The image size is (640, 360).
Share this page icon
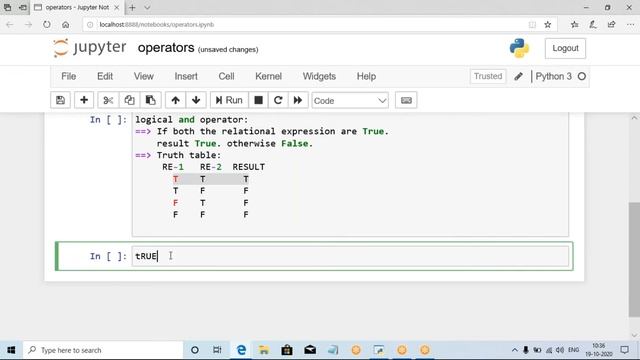pyautogui.click(x=611, y=24)
